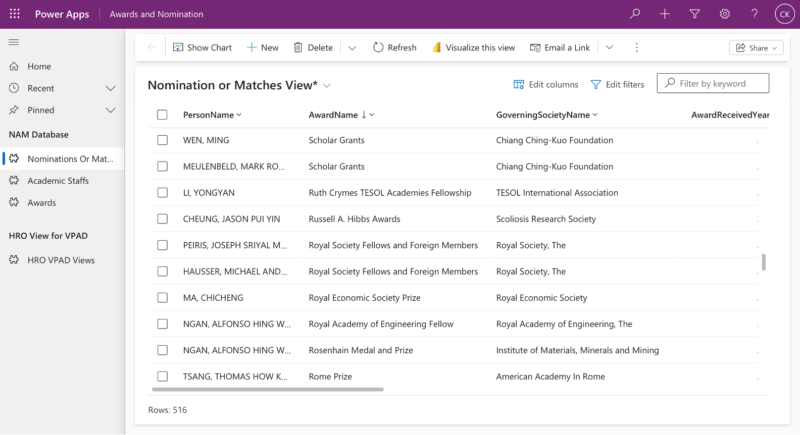The image size is (800, 435).
Task: Click the Share button
Action: tap(756, 48)
